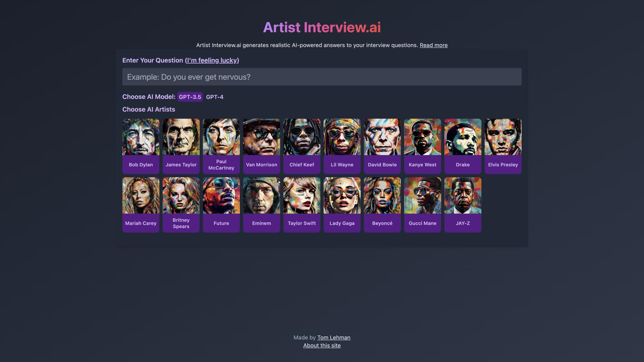Pick JAY-Z from the artist list
Viewport: 644px width, 362px height.
463,204
